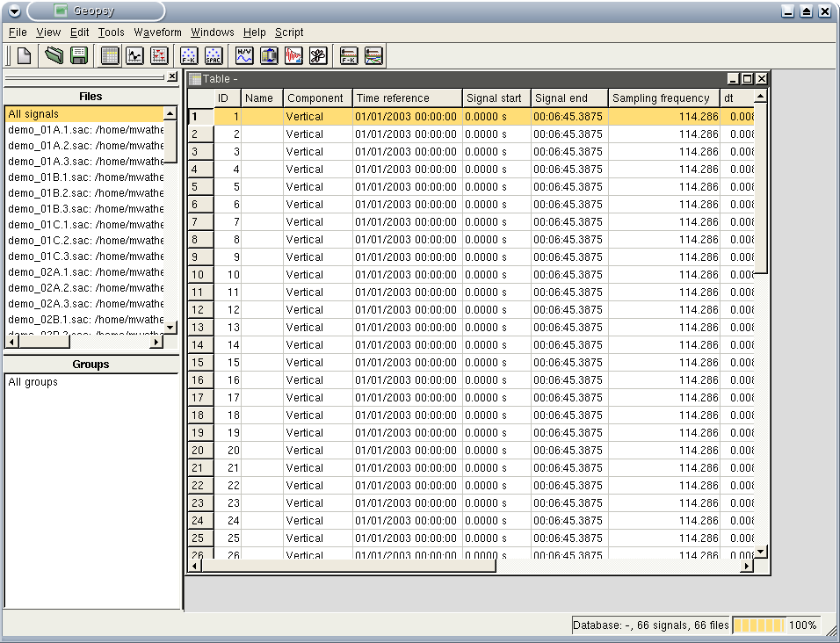Sort by the Sampling frequency column header

[663, 98]
